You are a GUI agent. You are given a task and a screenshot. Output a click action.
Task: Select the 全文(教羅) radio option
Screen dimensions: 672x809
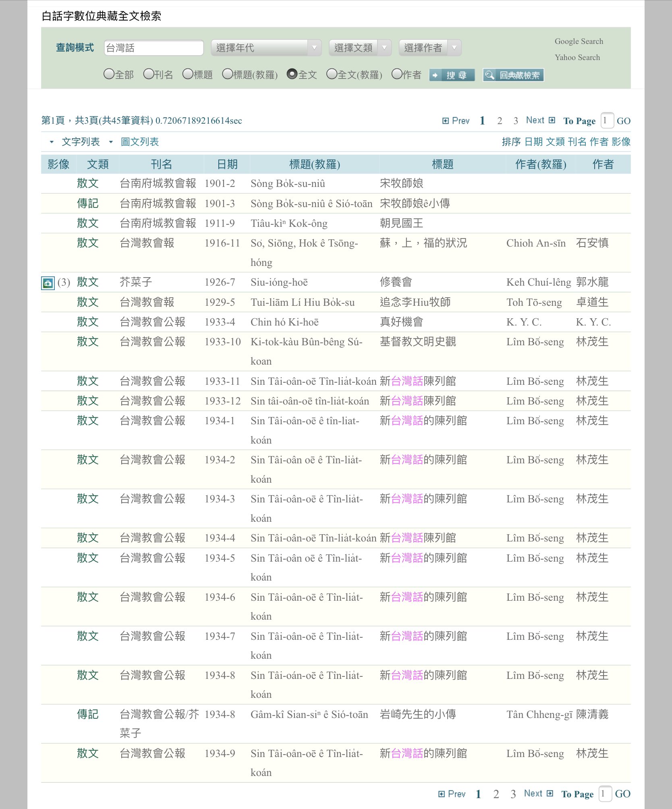click(332, 74)
